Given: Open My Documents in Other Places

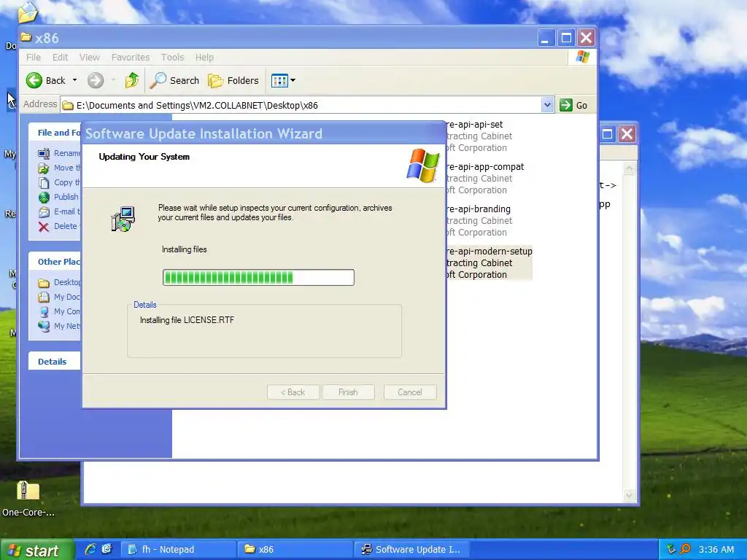Looking at the screenshot, I should click(x=59, y=297).
